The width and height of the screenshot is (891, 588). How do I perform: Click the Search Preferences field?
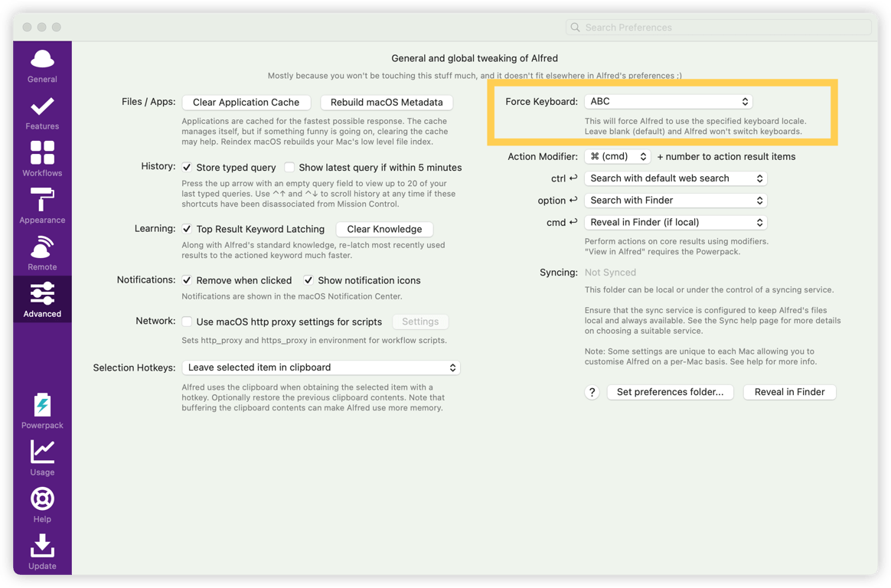pos(718,28)
